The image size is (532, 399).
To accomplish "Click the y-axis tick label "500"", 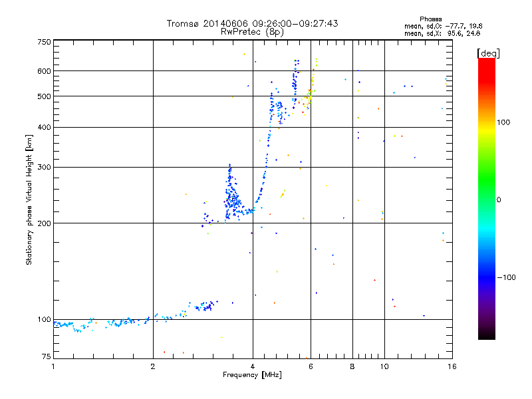I will [x=44, y=96].
